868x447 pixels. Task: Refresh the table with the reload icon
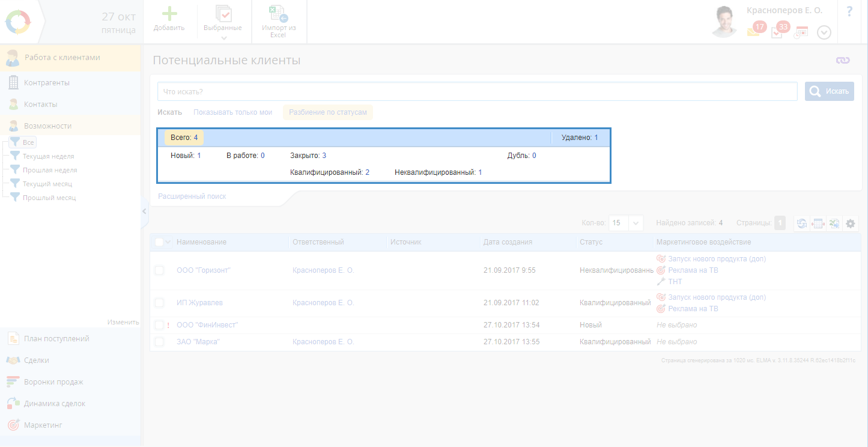coord(801,223)
